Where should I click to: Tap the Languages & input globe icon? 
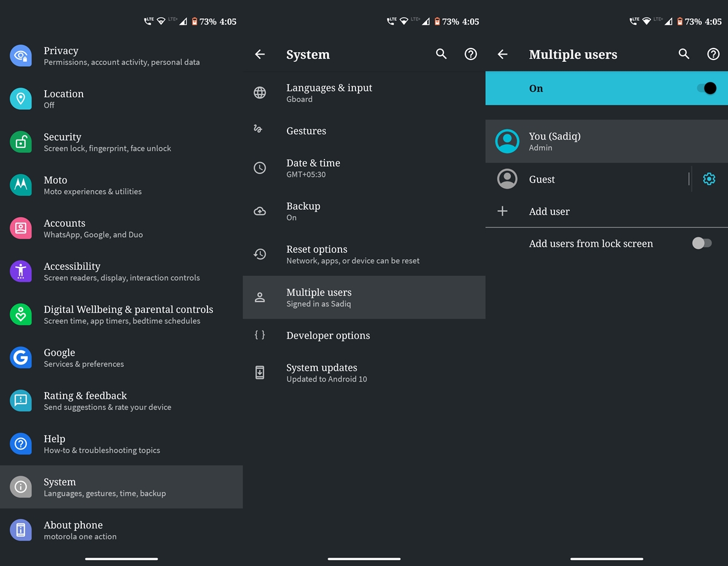click(x=260, y=93)
